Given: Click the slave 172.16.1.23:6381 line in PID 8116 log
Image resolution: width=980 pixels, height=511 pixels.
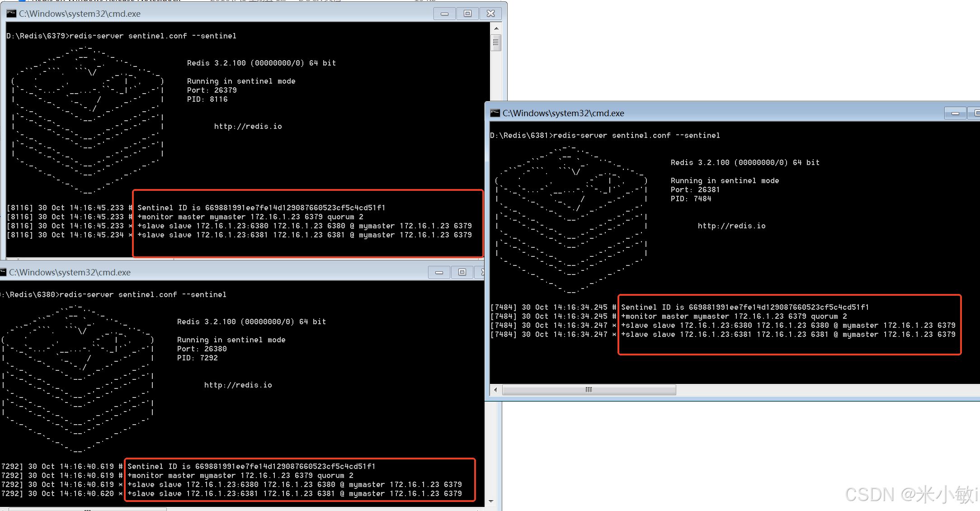Looking at the screenshot, I should 305,235.
